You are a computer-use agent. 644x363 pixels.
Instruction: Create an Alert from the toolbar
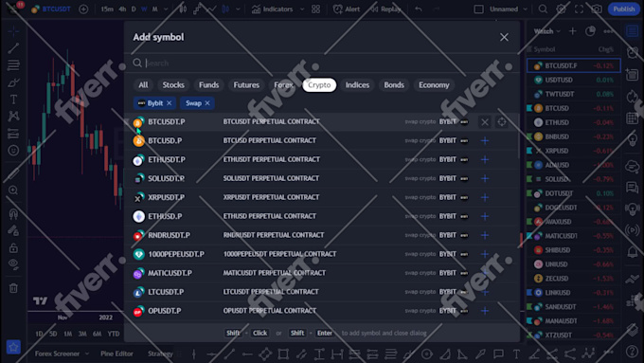[347, 9]
